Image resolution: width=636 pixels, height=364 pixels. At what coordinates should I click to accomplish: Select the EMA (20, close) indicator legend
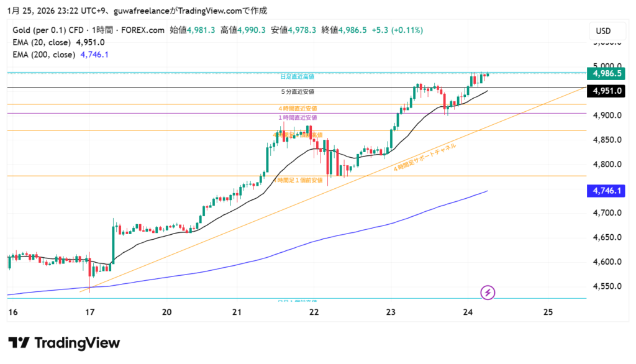(59, 42)
